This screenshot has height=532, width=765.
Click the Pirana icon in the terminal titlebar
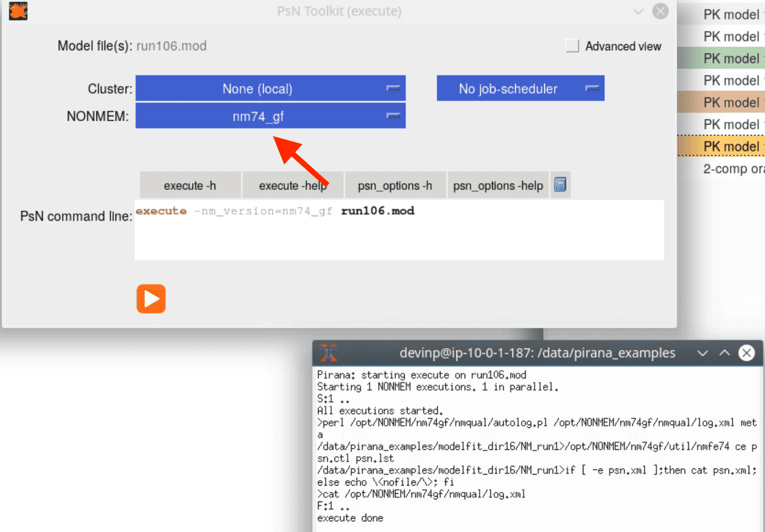pos(328,353)
